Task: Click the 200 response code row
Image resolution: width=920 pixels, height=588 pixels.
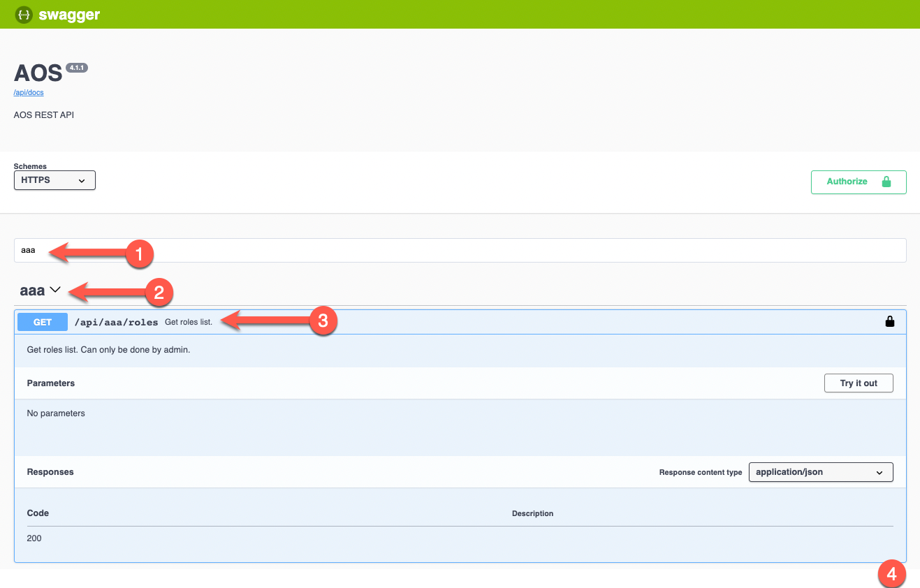Action: tap(34, 538)
